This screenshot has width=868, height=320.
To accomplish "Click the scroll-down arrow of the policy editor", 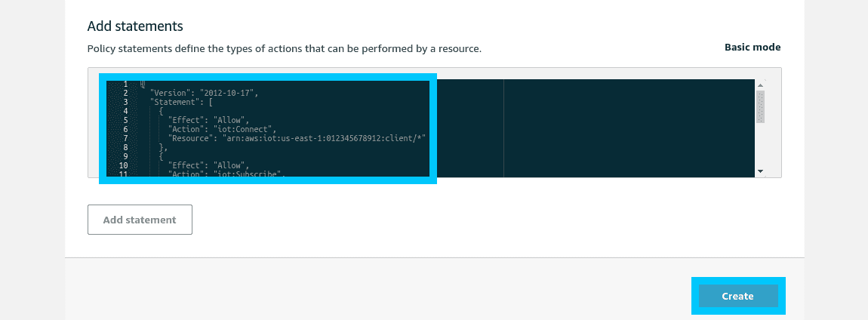I will pyautogui.click(x=761, y=171).
